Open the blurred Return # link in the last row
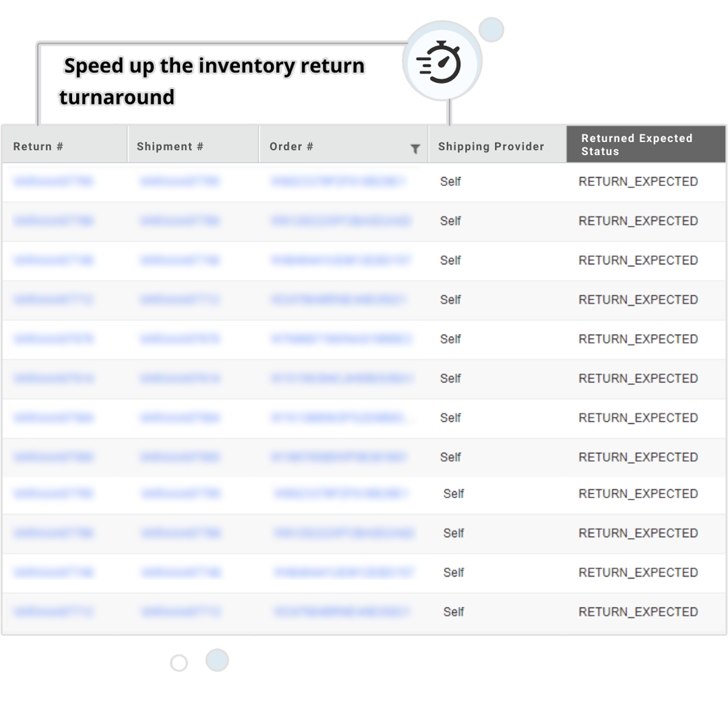Screen dimensions: 728x728 pos(53,612)
